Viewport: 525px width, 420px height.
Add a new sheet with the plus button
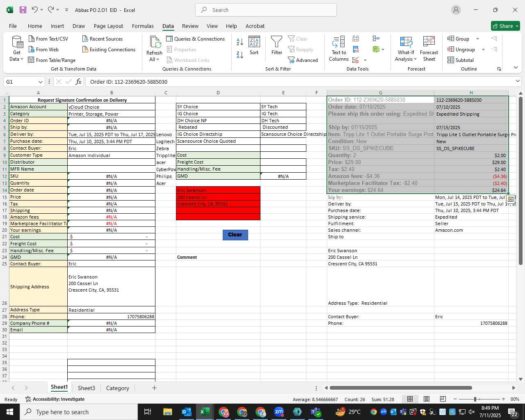(x=154, y=388)
